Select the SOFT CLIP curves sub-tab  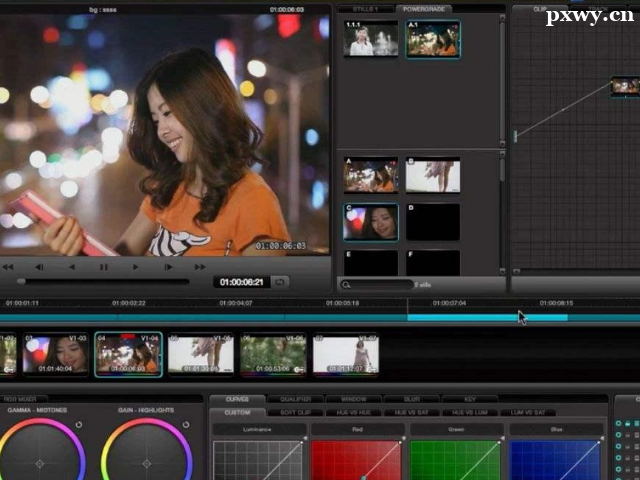tap(296, 413)
